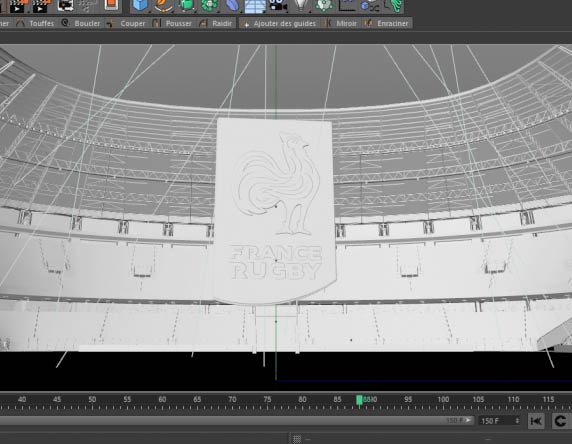Click the Ajouter des guides icon

point(246,23)
